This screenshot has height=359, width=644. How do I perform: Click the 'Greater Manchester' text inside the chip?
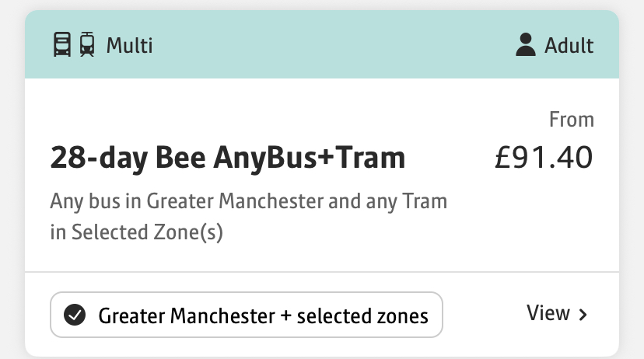coord(187,316)
